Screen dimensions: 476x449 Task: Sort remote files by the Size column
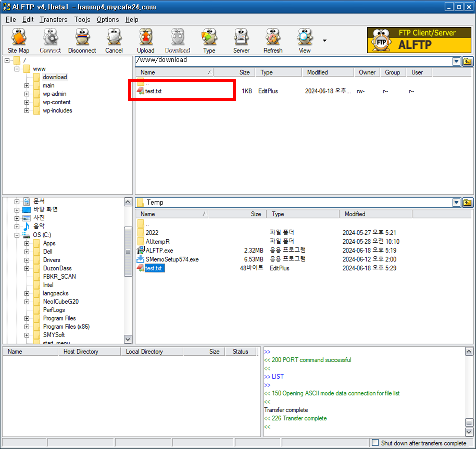pyautogui.click(x=244, y=72)
